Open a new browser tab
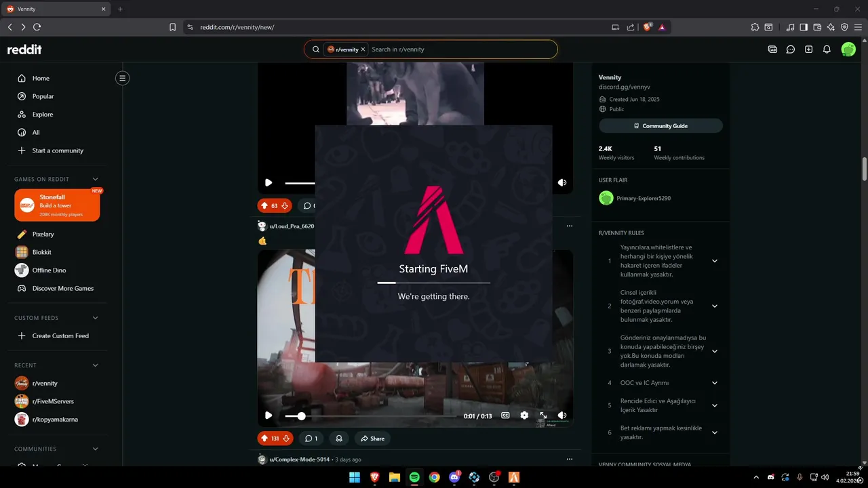The height and width of the screenshot is (488, 868). click(x=120, y=9)
